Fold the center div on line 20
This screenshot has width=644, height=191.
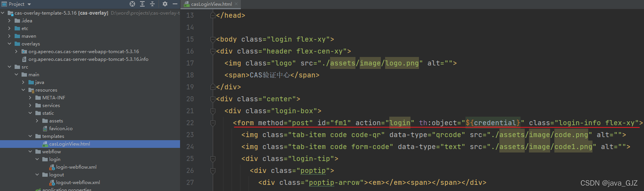point(213,99)
